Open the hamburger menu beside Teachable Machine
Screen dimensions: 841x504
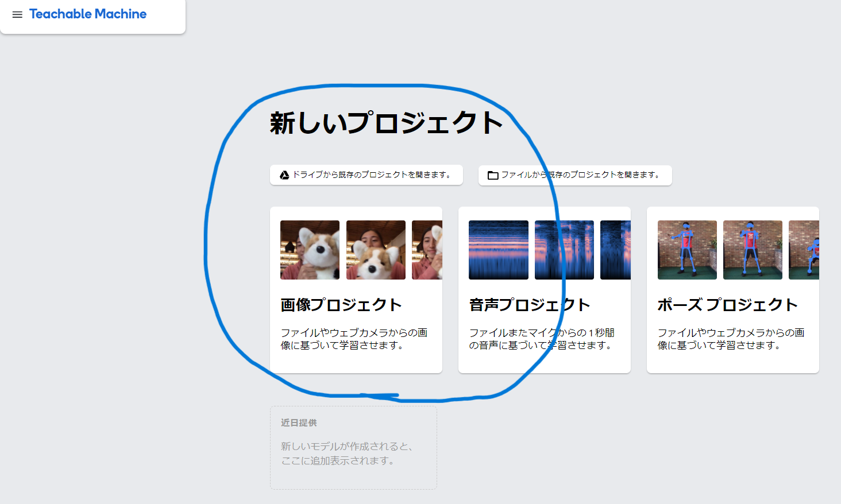pos(17,14)
